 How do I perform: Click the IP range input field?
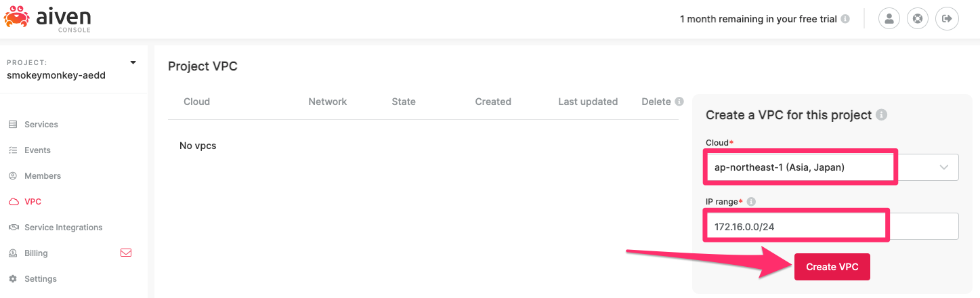tap(832, 226)
